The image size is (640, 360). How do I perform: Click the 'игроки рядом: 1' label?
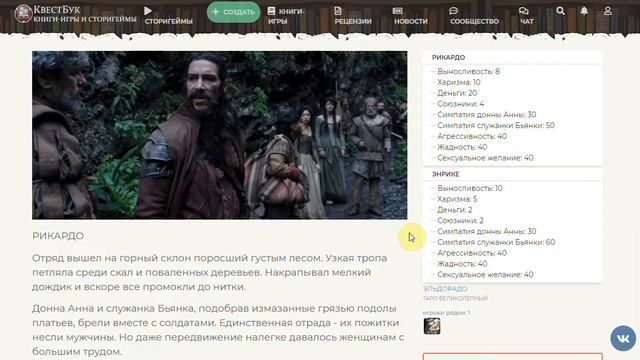pos(447,313)
